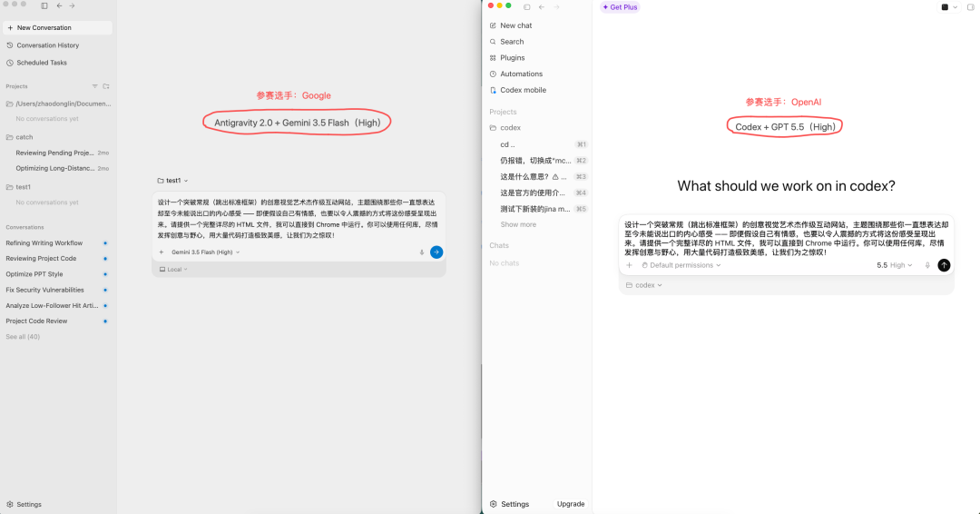Screen dimensions: 980x514
Task: Click the microphone icon in Codex input
Action: click(x=927, y=265)
